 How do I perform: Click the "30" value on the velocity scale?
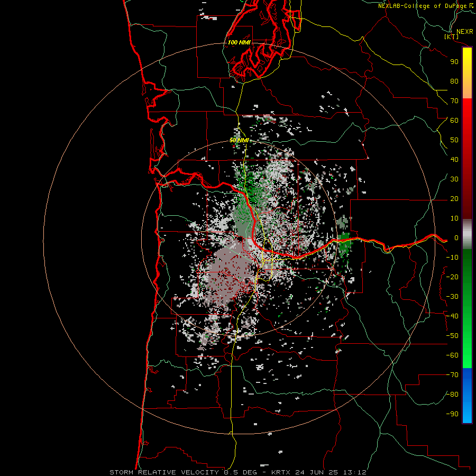coord(454,179)
